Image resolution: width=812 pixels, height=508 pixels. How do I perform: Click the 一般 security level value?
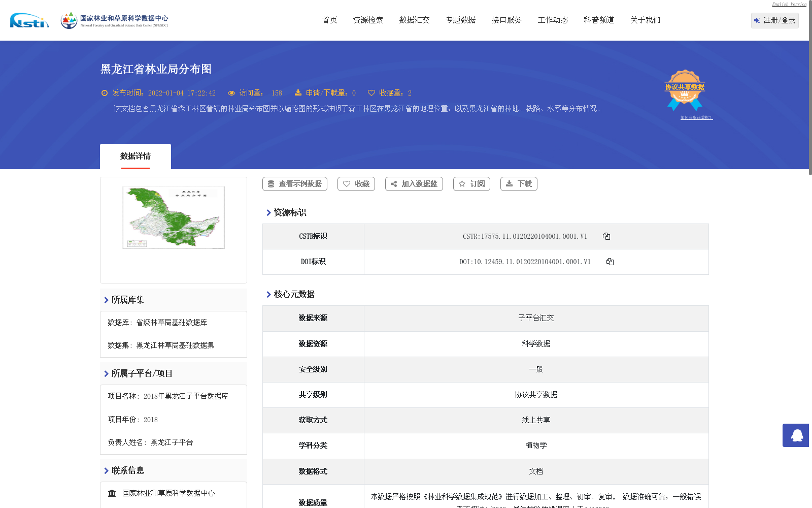click(x=536, y=369)
